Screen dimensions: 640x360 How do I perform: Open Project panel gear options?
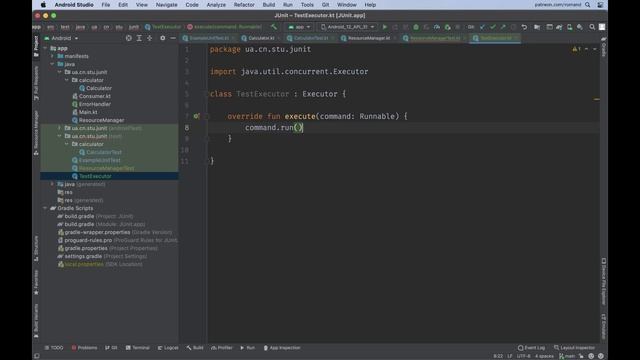(162, 38)
